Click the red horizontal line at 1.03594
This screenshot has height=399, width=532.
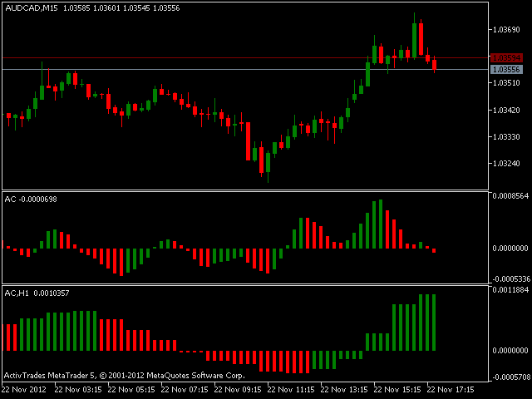(245, 58)
